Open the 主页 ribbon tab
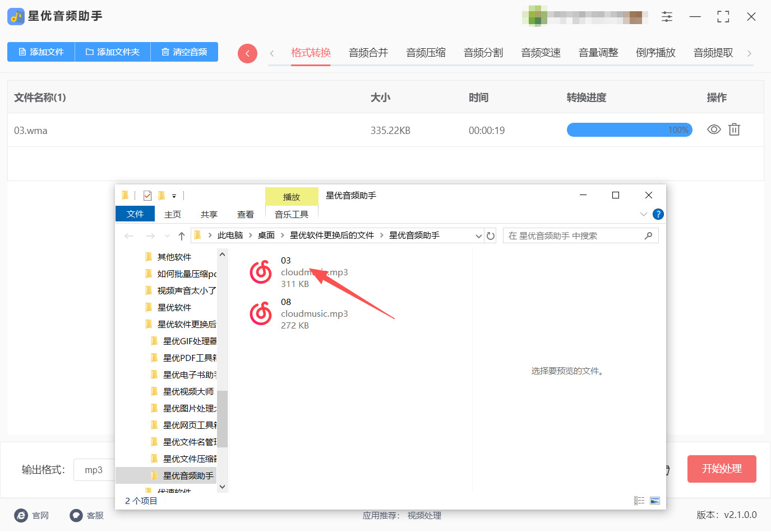Image resolution: width=771 pixels, height=532 pixels. click(x=173, y=214)
